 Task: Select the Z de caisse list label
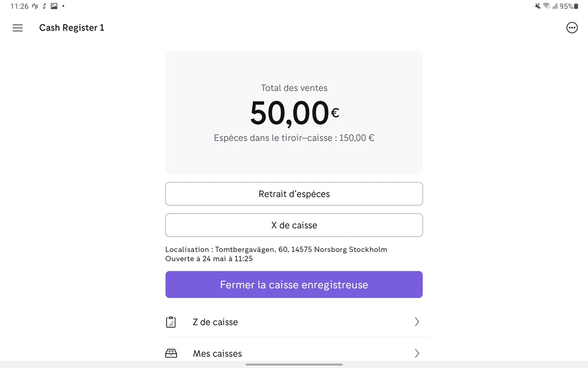pyautogui.click(x=215, y=322)
